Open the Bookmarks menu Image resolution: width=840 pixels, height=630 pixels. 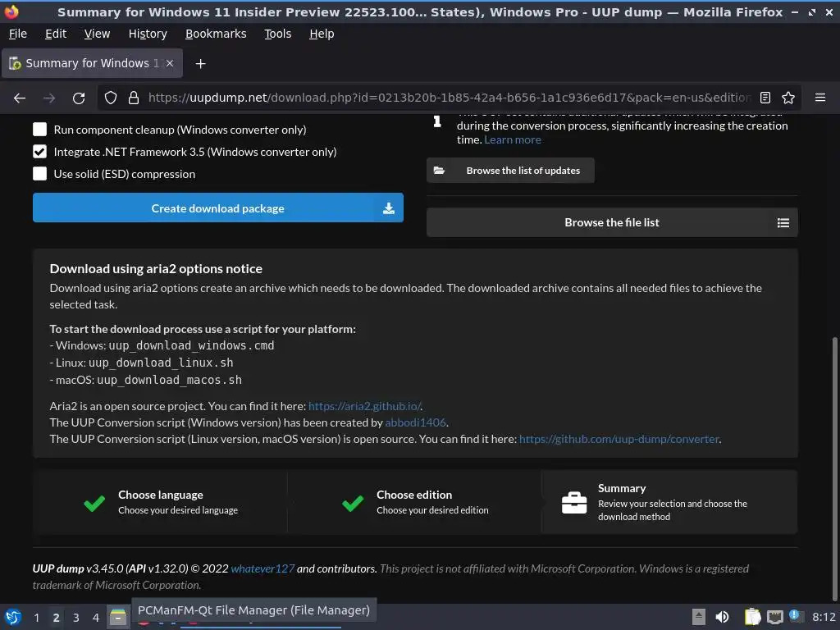pyautogui.click(x=216, y=34)
